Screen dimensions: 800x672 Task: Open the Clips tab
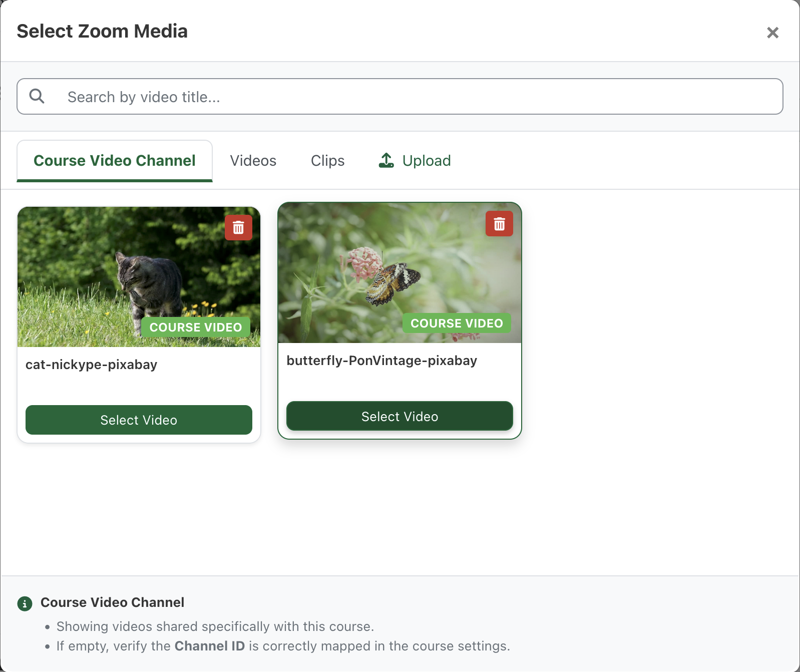click(327, 161)
